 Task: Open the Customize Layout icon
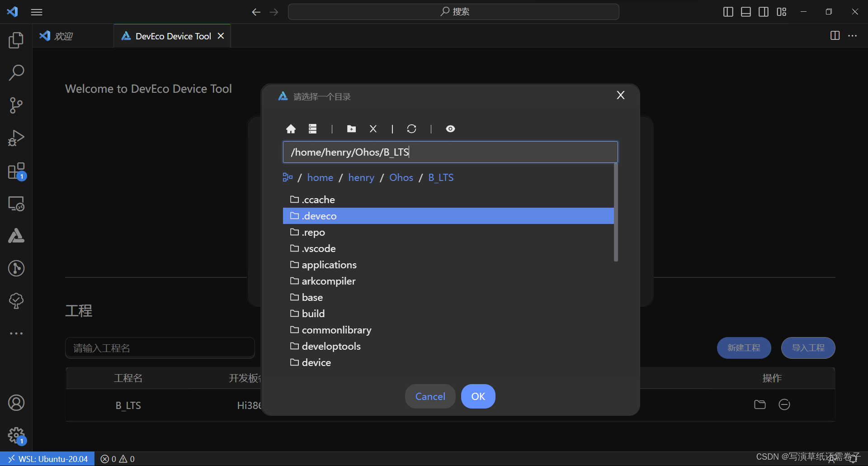pos(782,12)
